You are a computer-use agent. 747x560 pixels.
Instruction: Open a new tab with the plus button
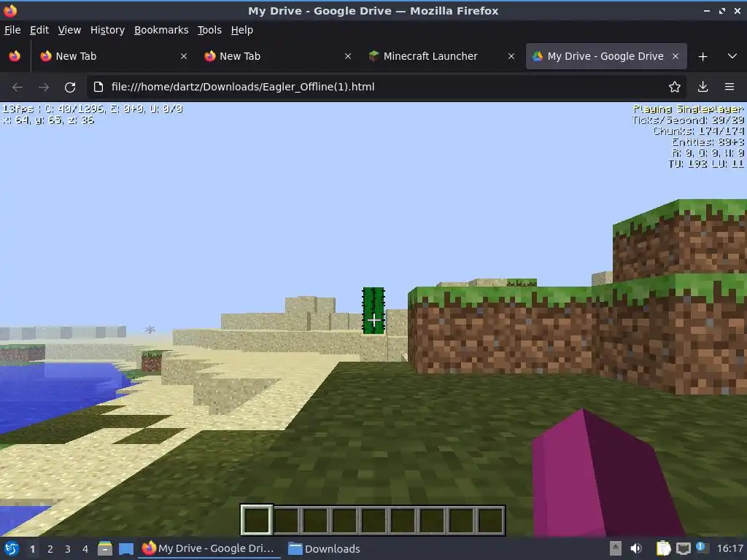pos(703,57)
